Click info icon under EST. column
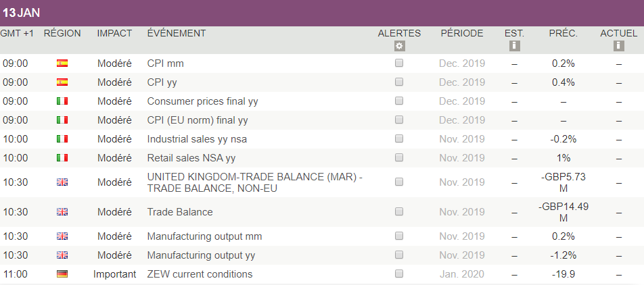The height and width of the screenshot is (285, 644). point(514,46)
